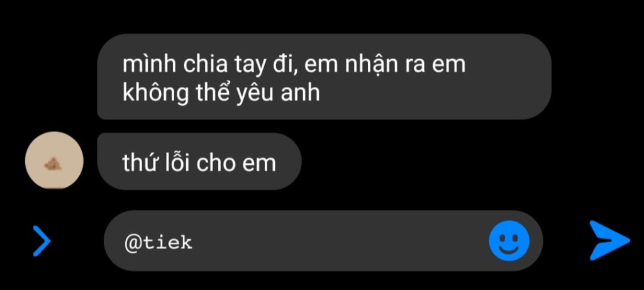
Task: Show more composer actions via left chevron
Action: [42, 241]
